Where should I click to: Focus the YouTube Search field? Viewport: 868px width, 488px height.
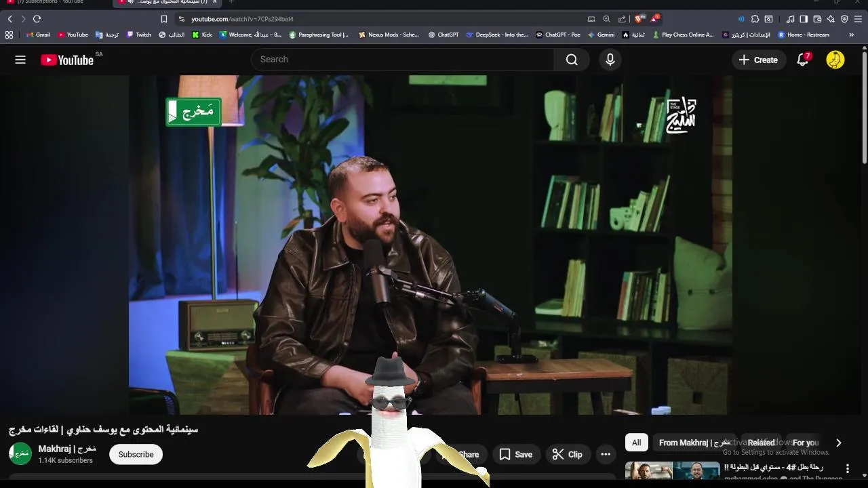click(403, 60)
